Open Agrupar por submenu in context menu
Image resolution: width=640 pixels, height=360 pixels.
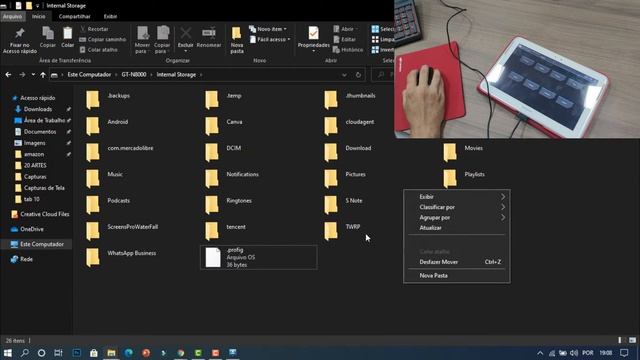(456, 218)
